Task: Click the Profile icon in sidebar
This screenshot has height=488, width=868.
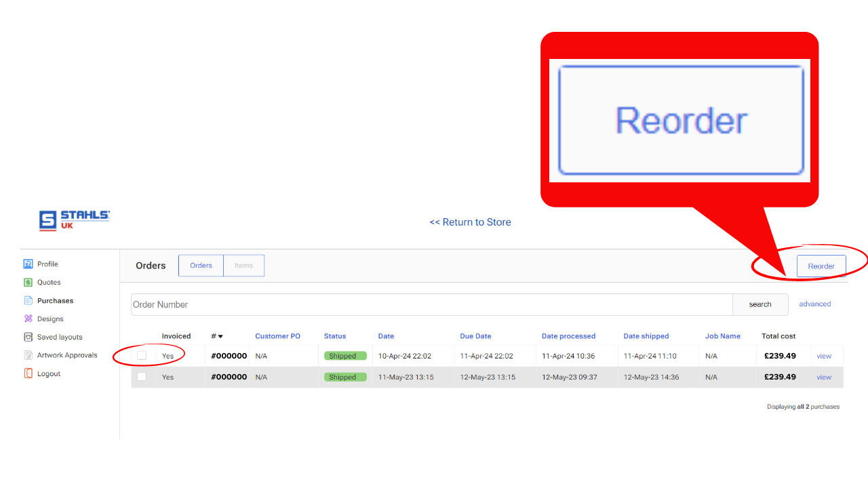Action: (x=28, y=264)
